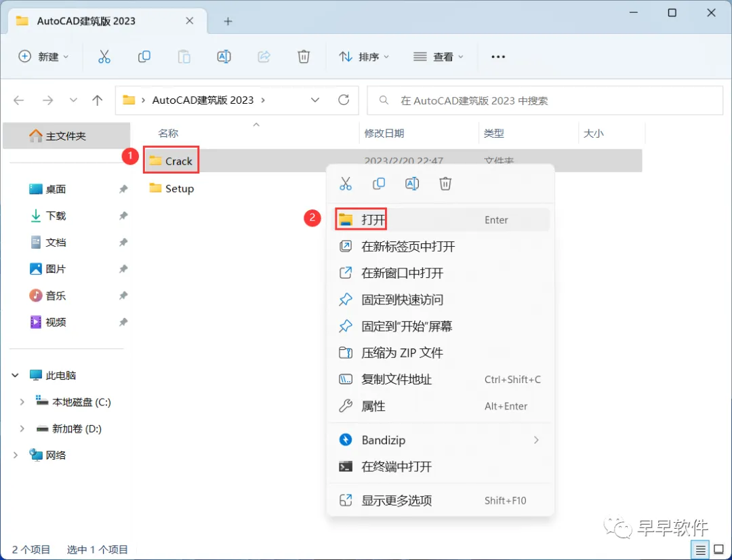Sort by 修改日期 column header
Screen dimensions: 732x560
(384, 134)
